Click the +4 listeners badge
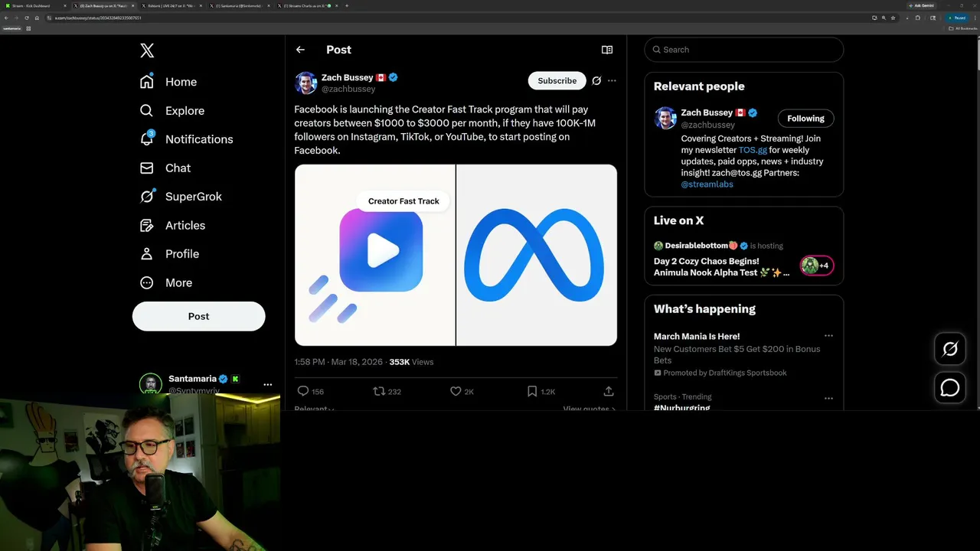The width and height of the screenshot is (980, 551). (817, 266)
